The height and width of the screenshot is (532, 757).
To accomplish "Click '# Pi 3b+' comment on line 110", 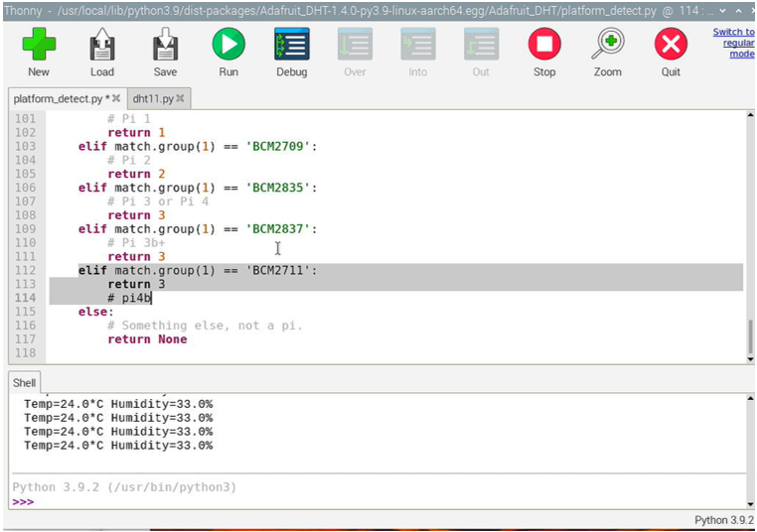I will pyautogui.click(x=136, y=243).
